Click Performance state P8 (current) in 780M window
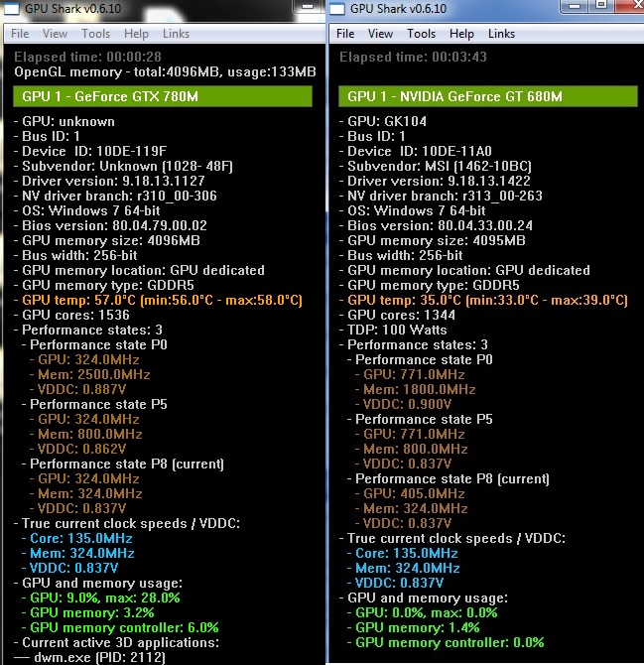 click(123, 464)
